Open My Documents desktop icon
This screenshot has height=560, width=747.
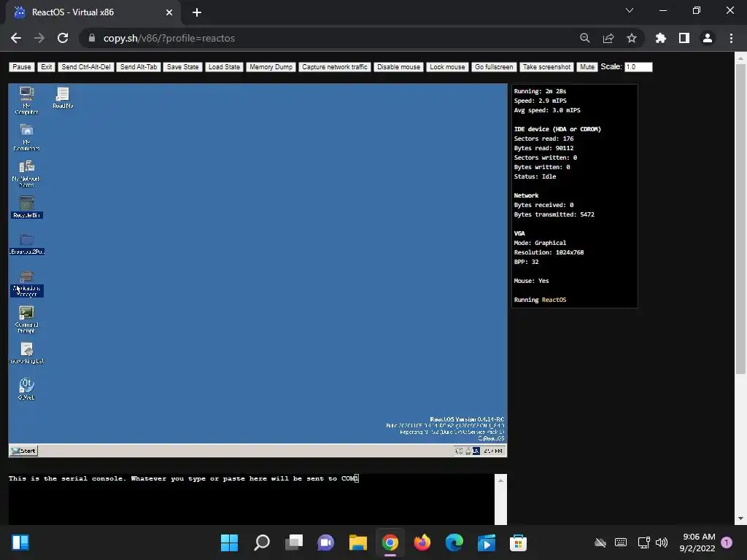tap(27, 136)
